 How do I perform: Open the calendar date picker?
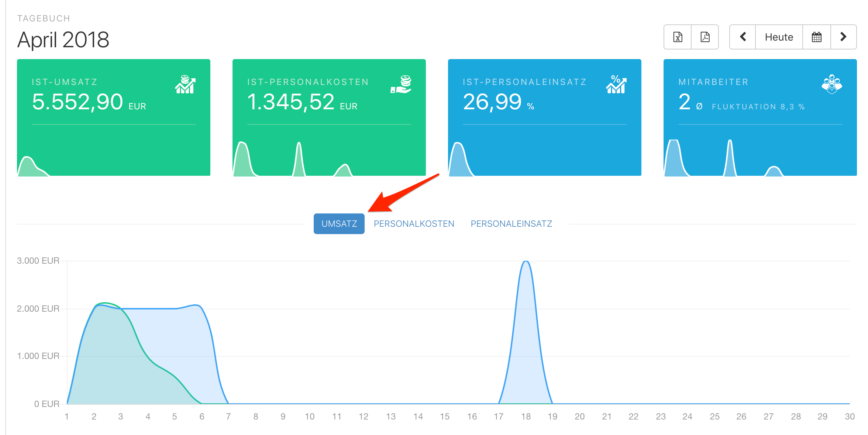coord(817,37)
